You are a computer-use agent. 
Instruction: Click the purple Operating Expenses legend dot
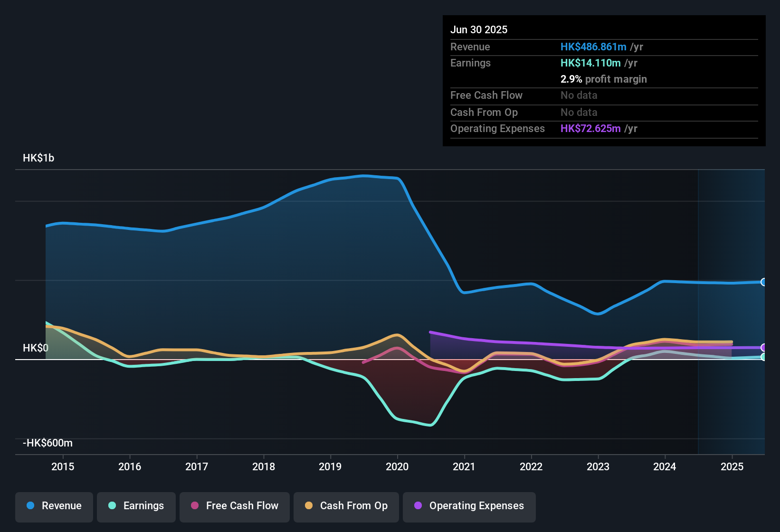pyautogui.click(x=418, y=506)
